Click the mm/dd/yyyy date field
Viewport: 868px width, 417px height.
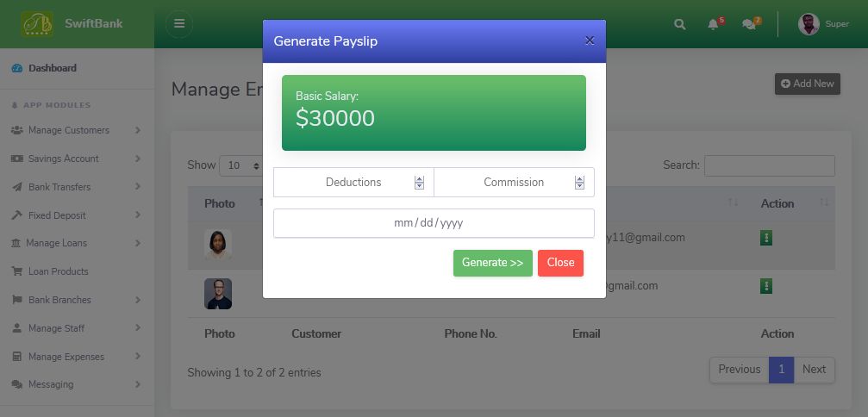(434, 223)
